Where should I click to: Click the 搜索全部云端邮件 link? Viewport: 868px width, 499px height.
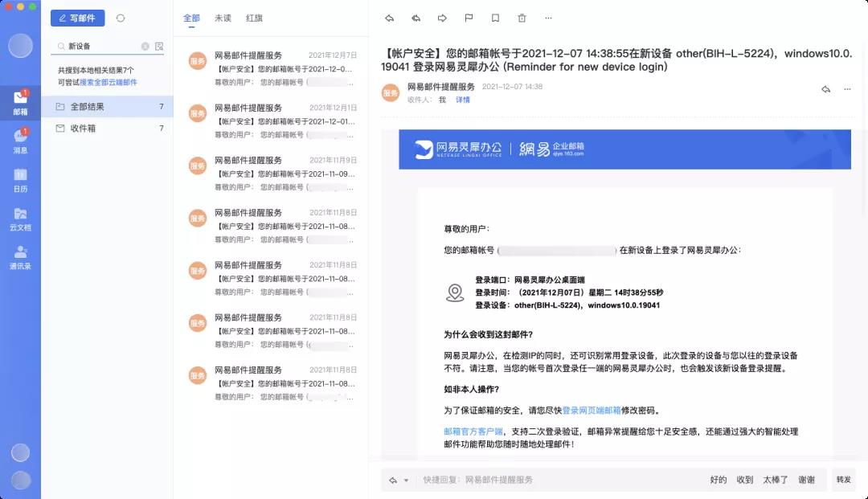tap(108, 82)
